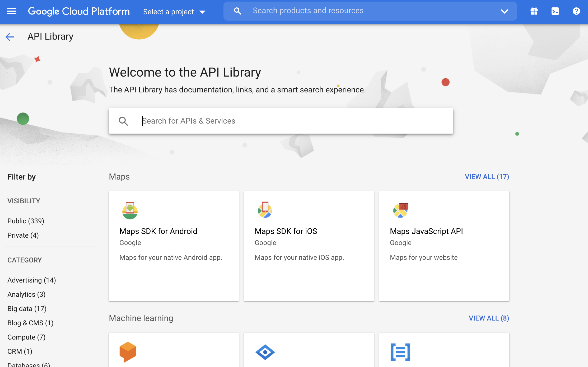This screenshot has width=588, height=367.
Task: Click the Maps SDK for Android icon
Action: tap(130, 210)
